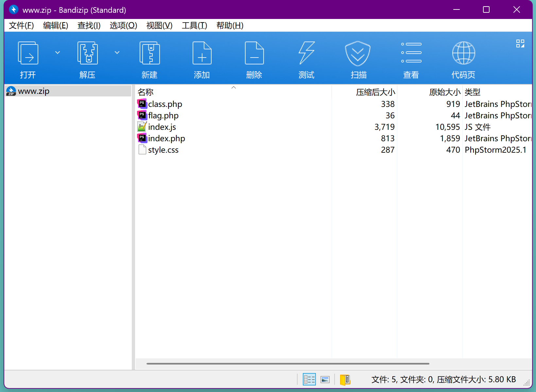Toggle the archive folder panel icon in status bar

click(x=345, y=379)
